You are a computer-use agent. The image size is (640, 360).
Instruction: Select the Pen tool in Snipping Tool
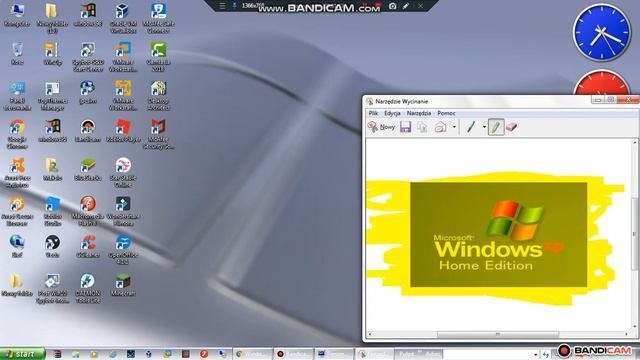(471, 127)
